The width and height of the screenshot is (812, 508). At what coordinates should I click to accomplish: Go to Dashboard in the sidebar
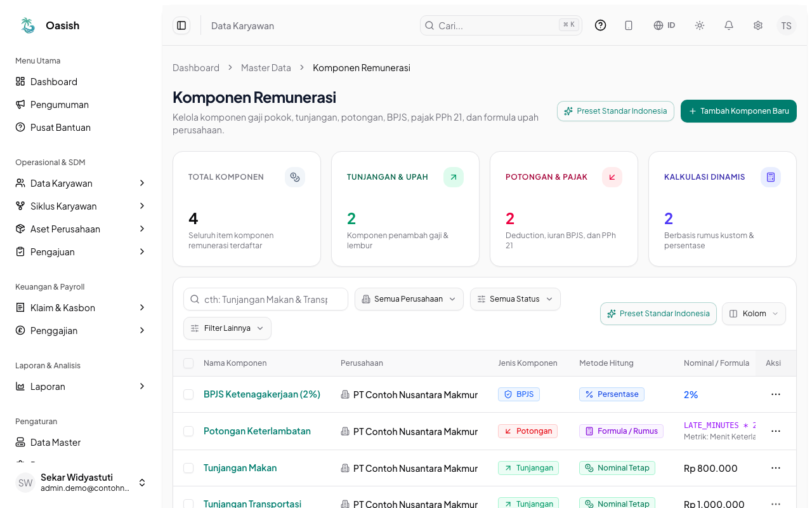coord(81,81)
